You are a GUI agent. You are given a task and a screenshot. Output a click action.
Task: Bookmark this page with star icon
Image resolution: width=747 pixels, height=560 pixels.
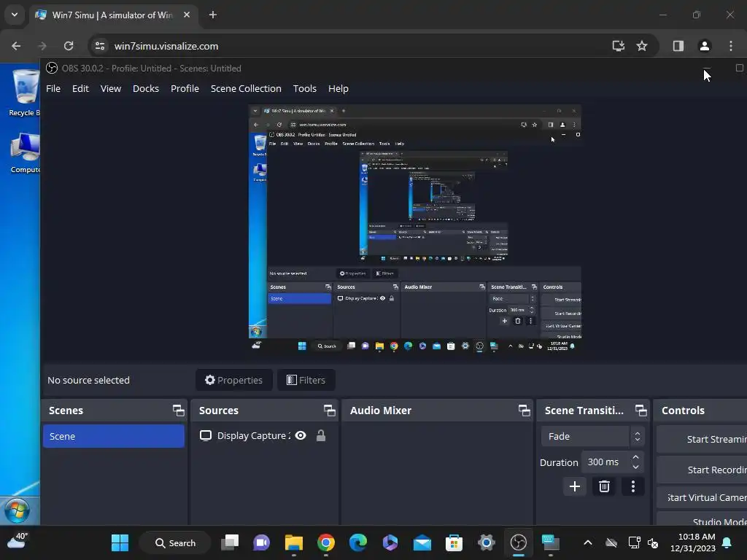[x=642, y=46]
